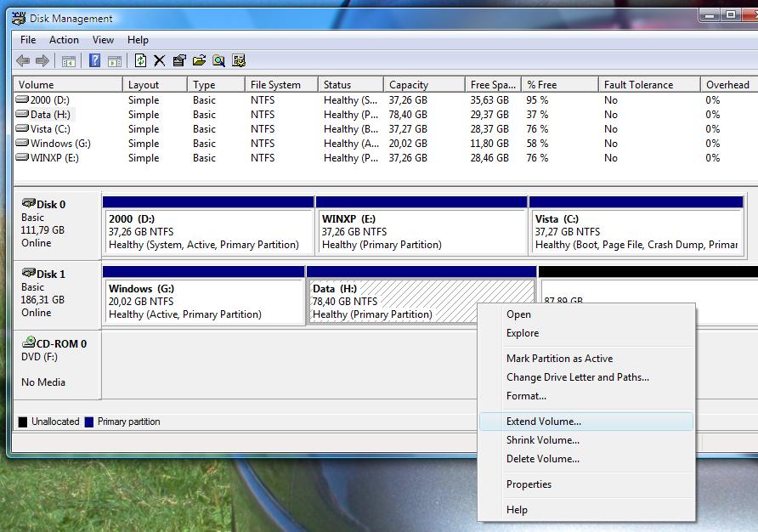758x532 pixels.
Task: Sort by the Status column header
Action: (351, 85)
